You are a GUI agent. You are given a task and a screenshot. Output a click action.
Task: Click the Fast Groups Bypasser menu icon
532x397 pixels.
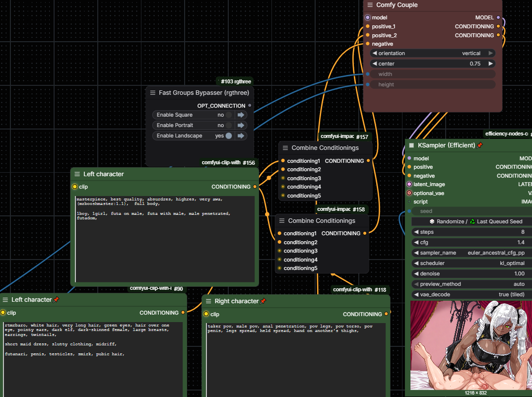pyautogui.click(x=152, y=93)
